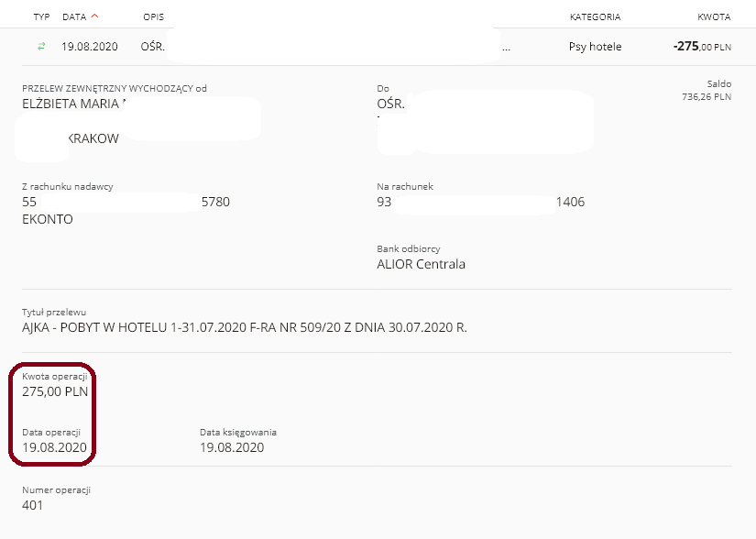The image size is (756, 539).
Task: Select the ALIOR Centrala bank name
Action: (421, 264)
